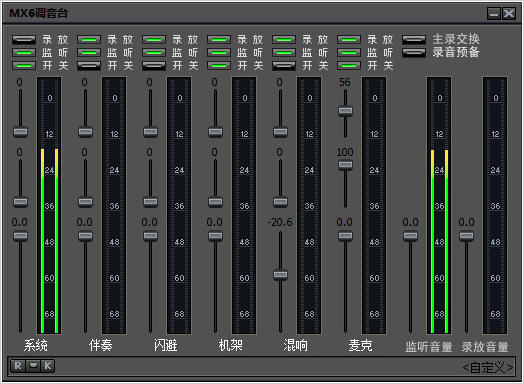Toggle 监听 on the 麦克 channel
524x384 pixels.
pos(349,52)
